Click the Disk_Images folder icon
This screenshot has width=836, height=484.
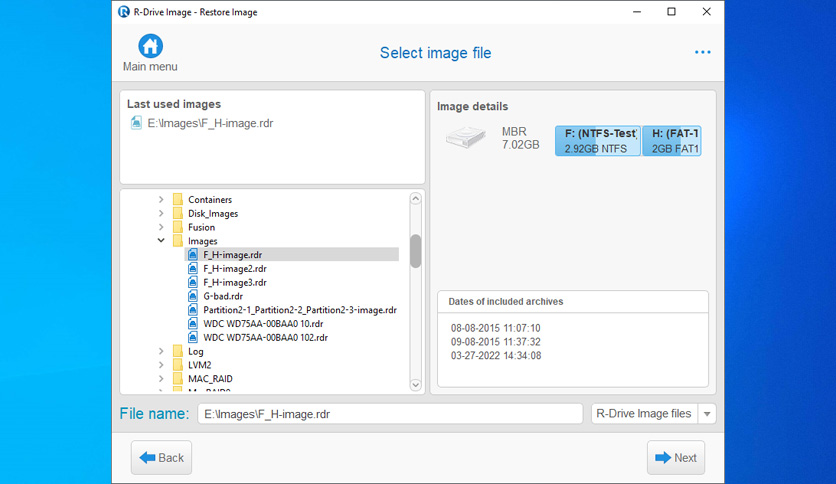click(178, 213)
